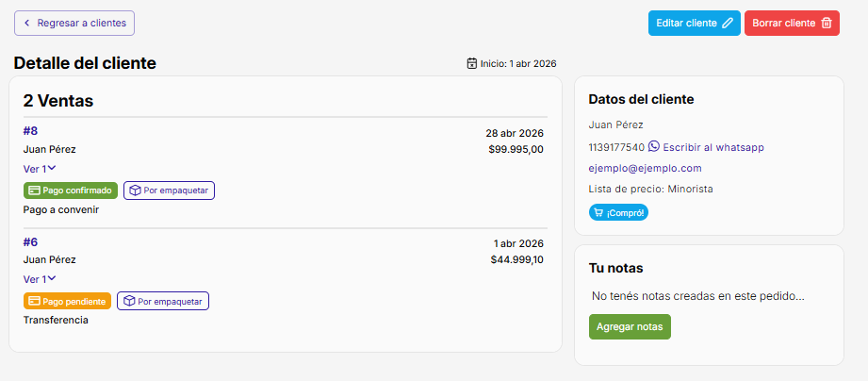Screen dimensions: 868x381
Task: Open sale #8 link
Action: 30,131
